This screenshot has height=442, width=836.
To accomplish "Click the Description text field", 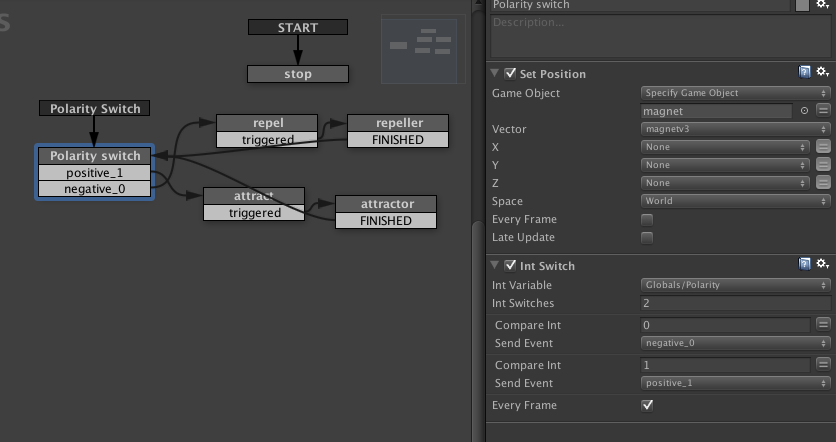I will (x=660, y=36).
